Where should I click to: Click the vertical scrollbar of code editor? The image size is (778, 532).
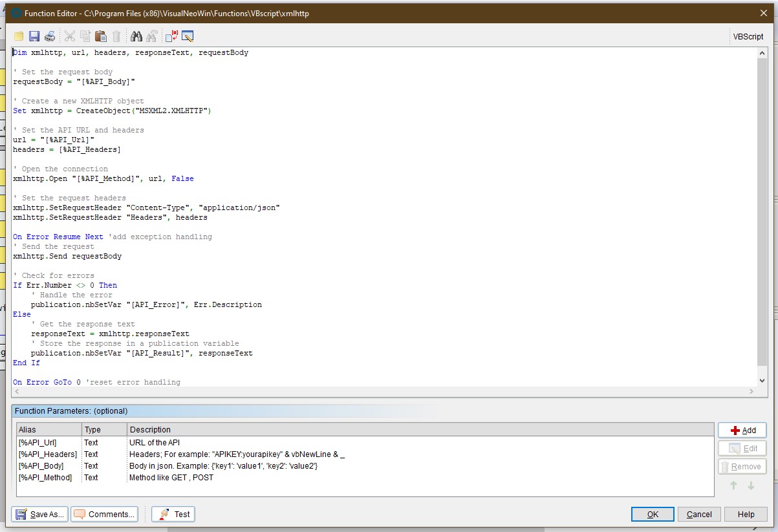pyautogui.click(x=762, y=213)
